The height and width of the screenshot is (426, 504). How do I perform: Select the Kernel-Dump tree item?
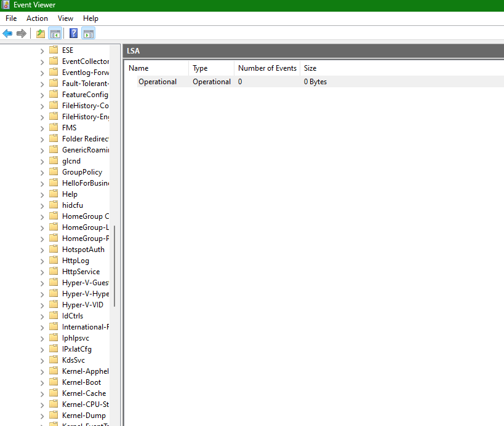point(84,416)
